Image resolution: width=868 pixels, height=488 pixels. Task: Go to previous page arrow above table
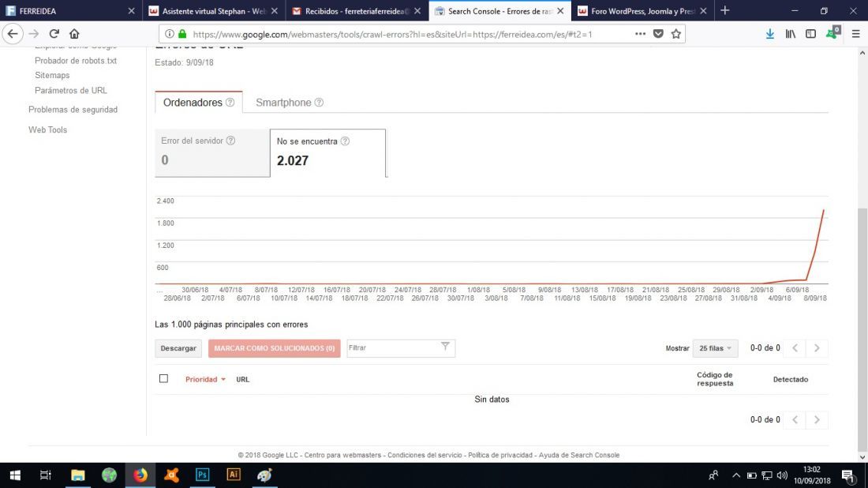click(795, 348)
